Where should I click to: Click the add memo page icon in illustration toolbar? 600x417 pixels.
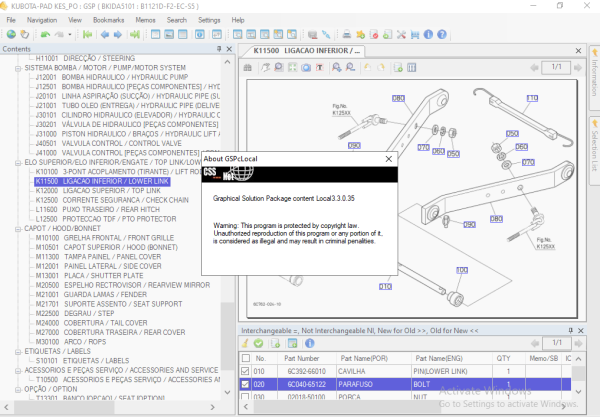point(398,68)
